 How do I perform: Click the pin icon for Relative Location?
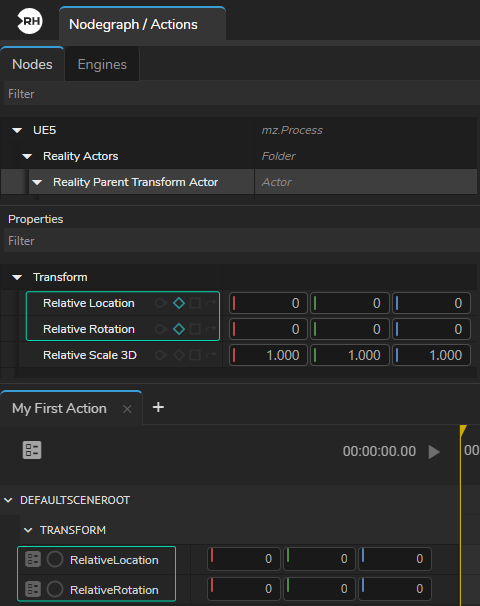tap(161, 303)
